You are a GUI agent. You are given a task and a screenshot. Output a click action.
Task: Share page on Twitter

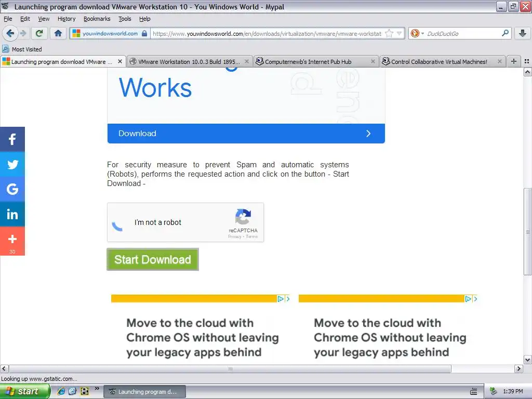[x=12, y=164]
